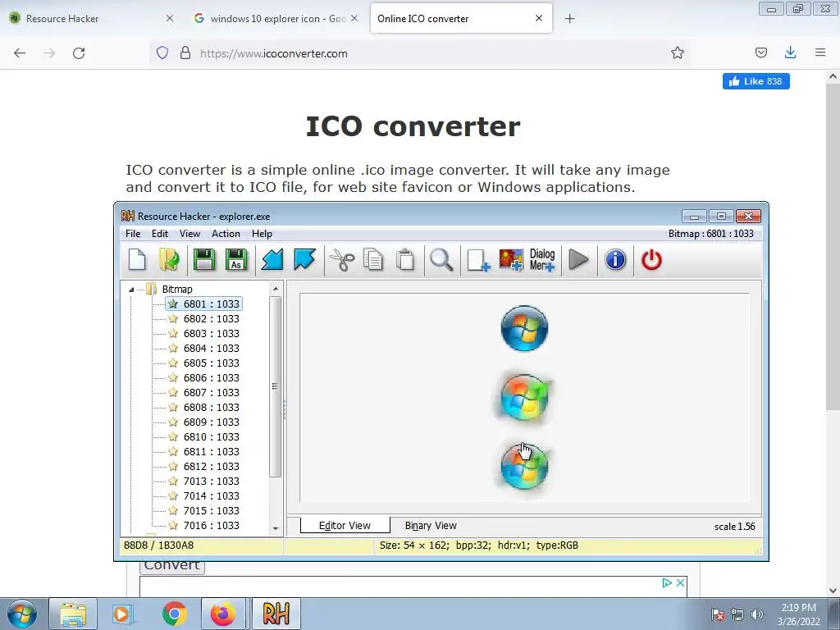Switch to windows 10 explorer icon Google tab
Screen dimensions: 840x630
point(276,19)
